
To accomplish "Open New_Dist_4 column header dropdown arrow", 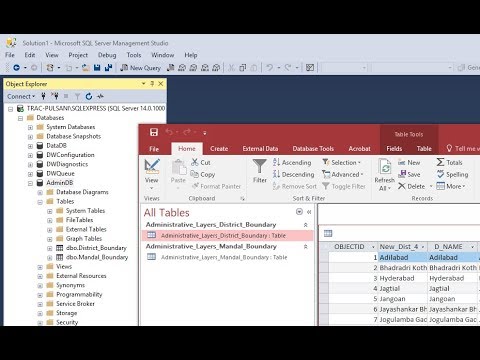I will pyautogui.click(x=423, y=247).
